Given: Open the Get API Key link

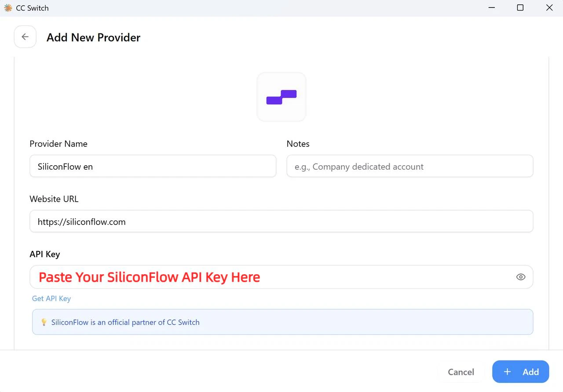Looking at the screenshot, I should [51, 298].
